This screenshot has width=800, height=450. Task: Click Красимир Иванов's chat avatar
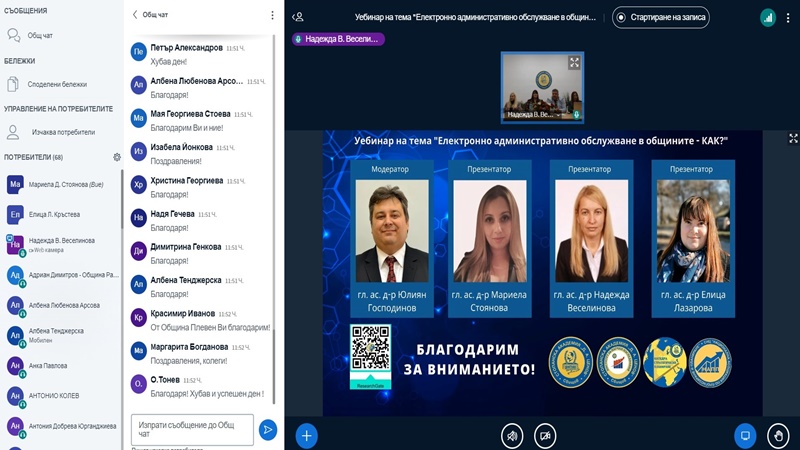(x=139, y=317)
